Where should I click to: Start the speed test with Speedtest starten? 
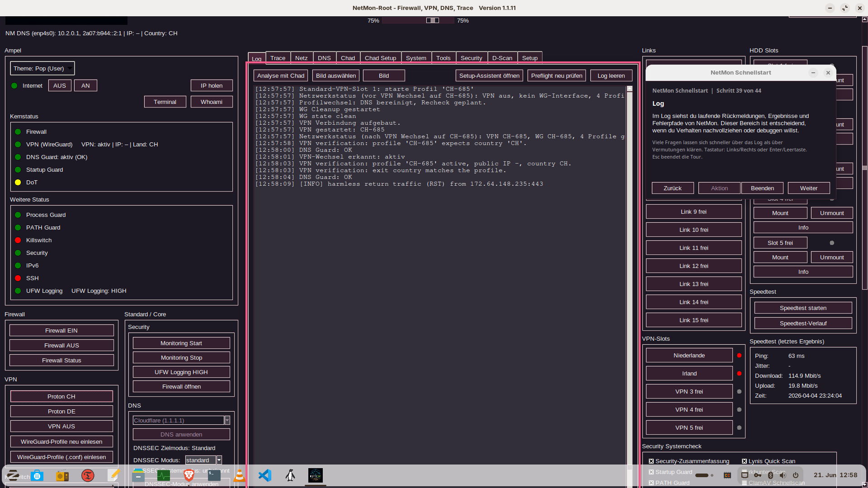(x=803, y=308)
